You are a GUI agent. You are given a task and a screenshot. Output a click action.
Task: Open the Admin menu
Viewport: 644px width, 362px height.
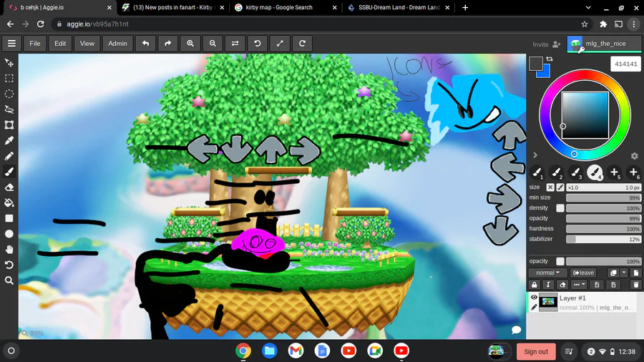[x=117, y=44]
